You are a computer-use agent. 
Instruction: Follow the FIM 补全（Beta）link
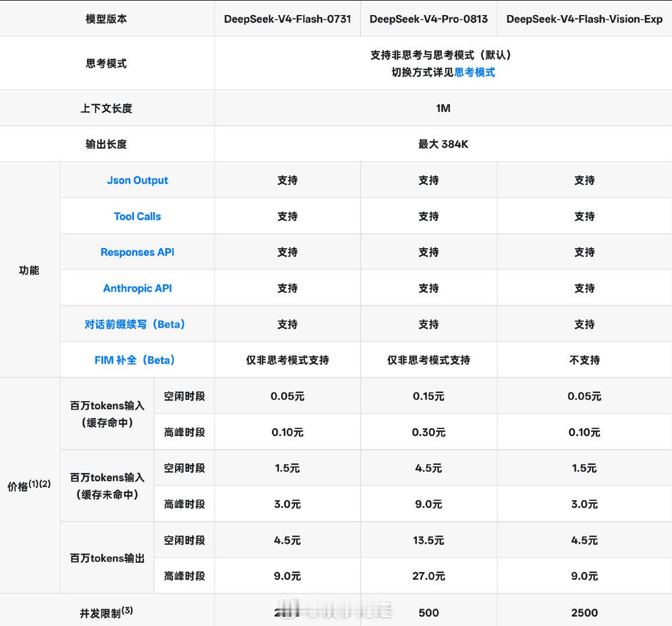(x=135, y=361)
